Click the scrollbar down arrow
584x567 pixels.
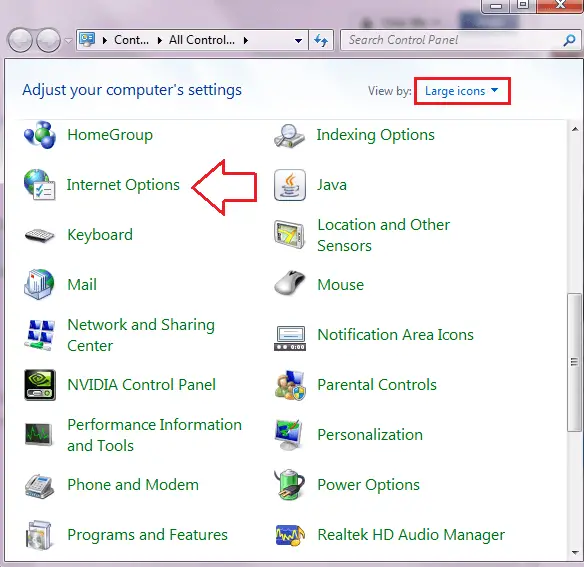pos(575,552)
